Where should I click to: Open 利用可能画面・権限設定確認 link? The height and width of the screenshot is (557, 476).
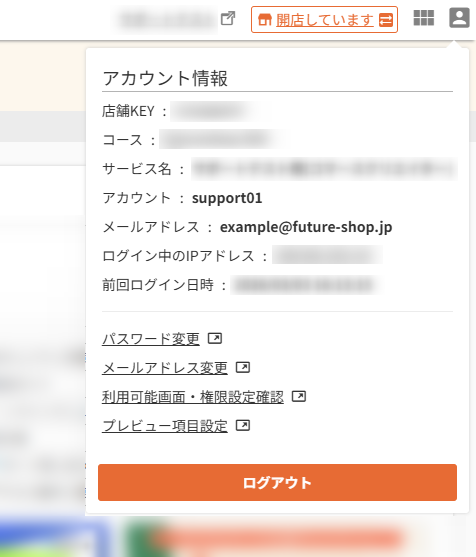click(193, 397)
